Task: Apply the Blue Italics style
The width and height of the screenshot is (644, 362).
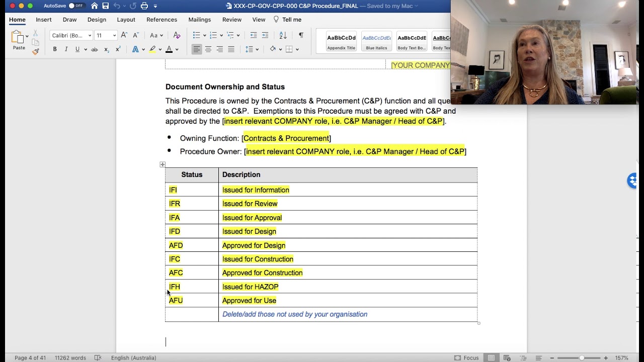Action: (376, 41)
